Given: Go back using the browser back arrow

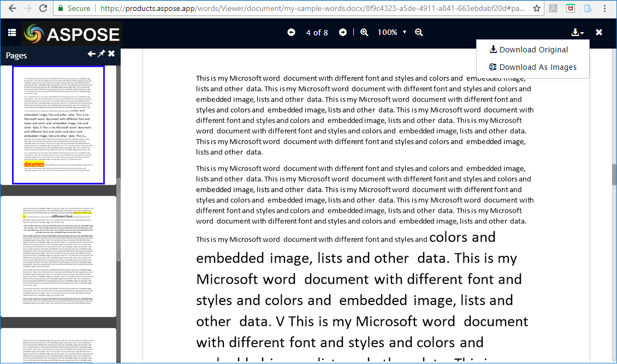Looking at the screenshot, I should point(12,8).
